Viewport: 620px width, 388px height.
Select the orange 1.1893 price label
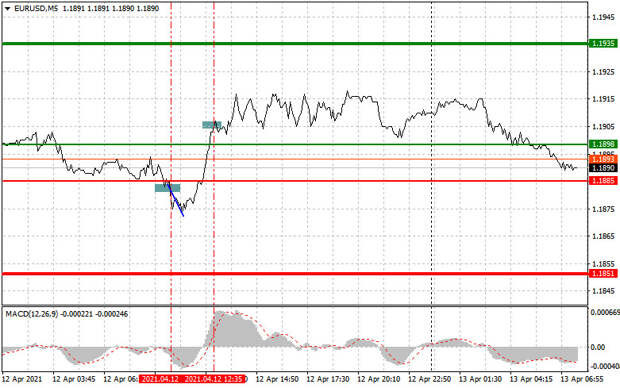603,159
